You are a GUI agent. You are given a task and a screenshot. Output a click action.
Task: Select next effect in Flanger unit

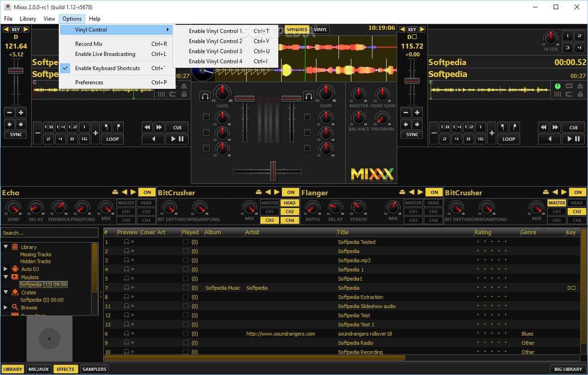pos(421,192)
